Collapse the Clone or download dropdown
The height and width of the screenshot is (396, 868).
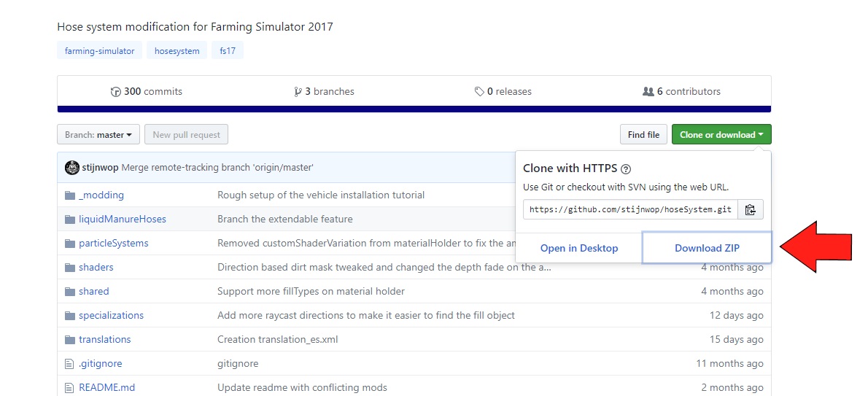pos(721,135)
